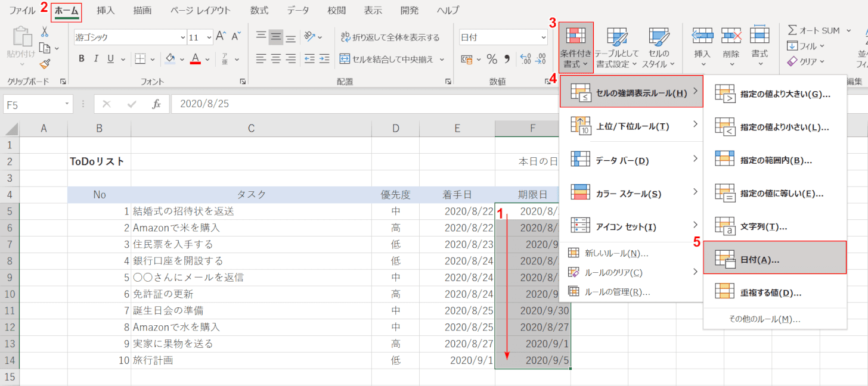Choose 指定の値より大きい(G)... option

775,94
